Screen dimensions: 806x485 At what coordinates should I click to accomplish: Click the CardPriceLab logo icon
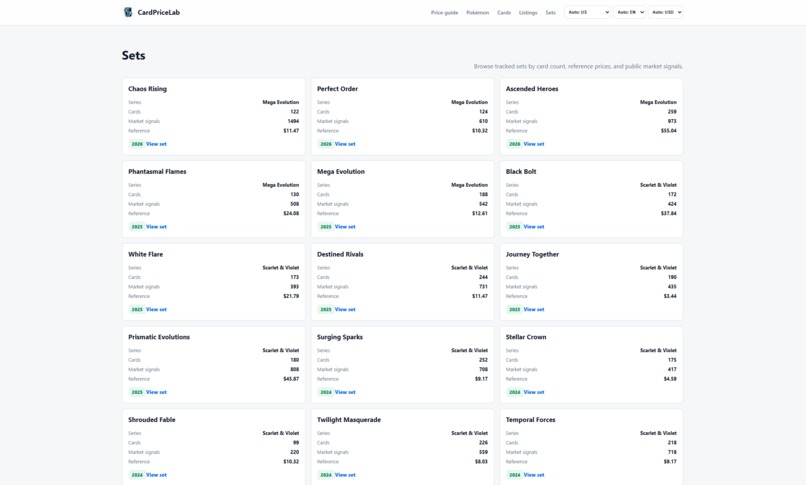point(128,12)
